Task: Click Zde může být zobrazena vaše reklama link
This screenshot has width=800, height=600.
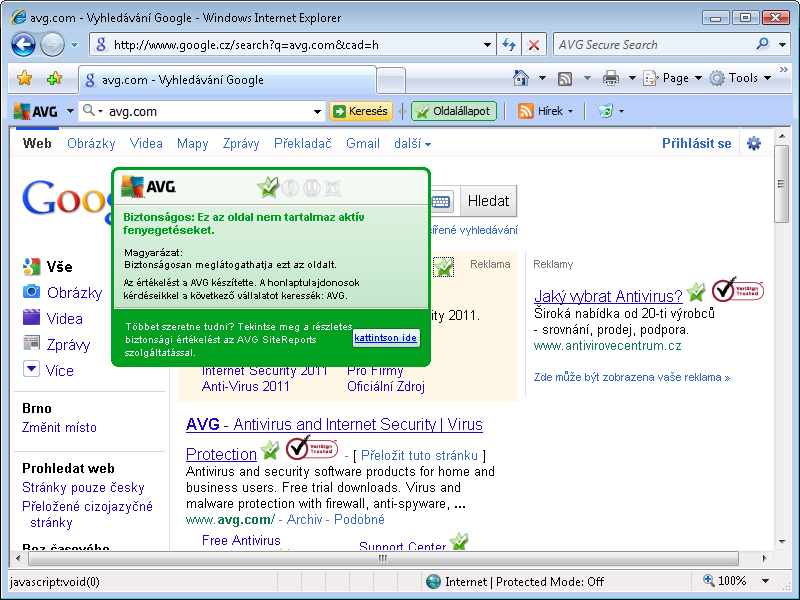Action: click(x=632, y=377)
